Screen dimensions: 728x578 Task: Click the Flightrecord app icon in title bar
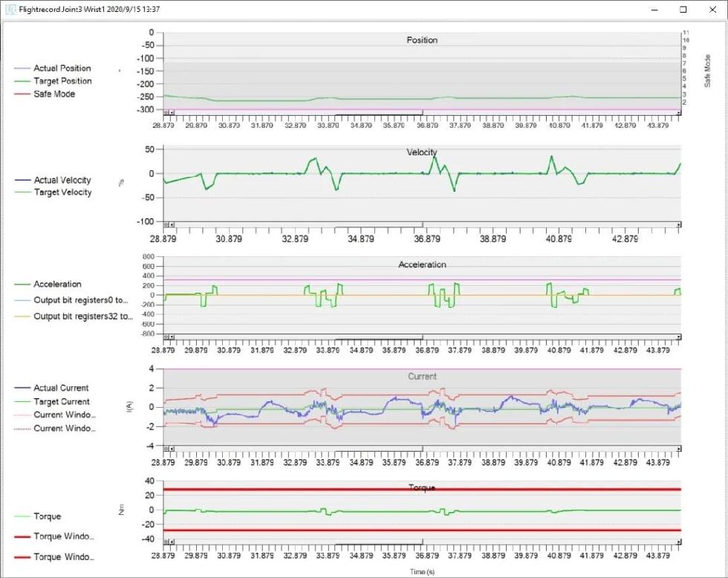[10, 10]
